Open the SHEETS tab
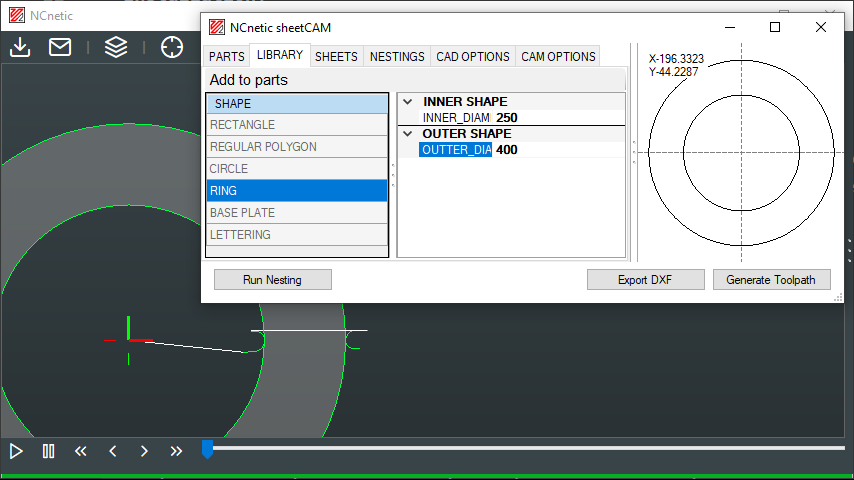 click(x=336, y=57)
